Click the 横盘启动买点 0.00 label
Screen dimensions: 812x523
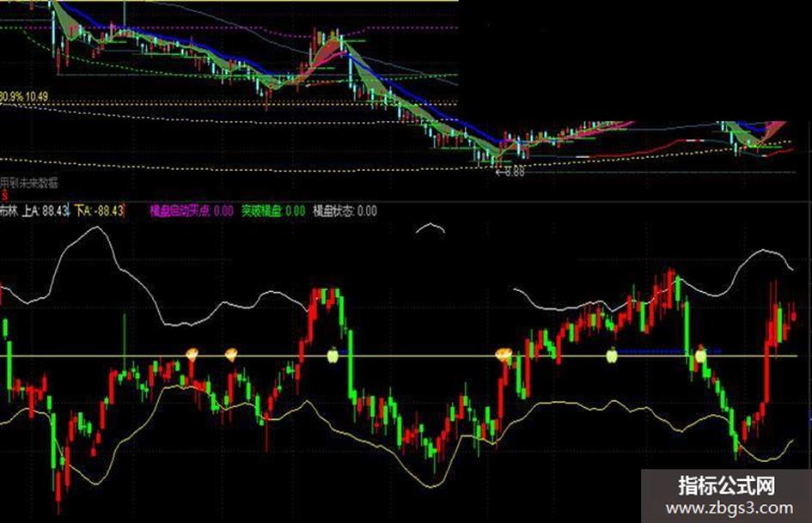[191, 210]
